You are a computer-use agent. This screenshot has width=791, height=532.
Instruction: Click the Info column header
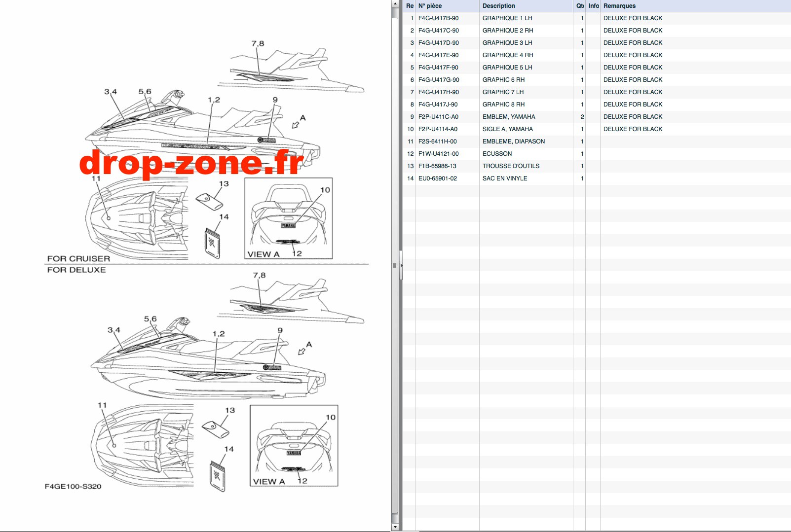click(593, 6)
